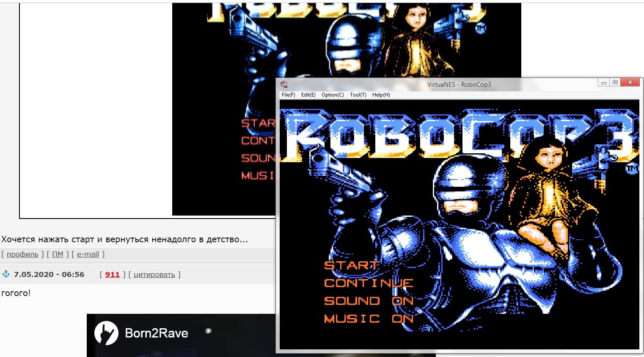Click the red 911 post number link
Image resolution: width=644 pixels, height=357 pixels.
coord(113,274)
